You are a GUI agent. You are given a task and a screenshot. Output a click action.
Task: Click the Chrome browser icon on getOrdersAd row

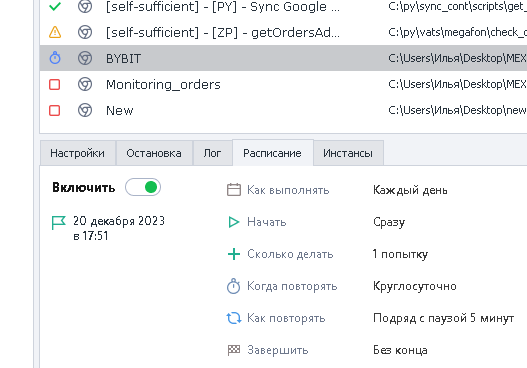pyautogui.click(x=85, y=32)
